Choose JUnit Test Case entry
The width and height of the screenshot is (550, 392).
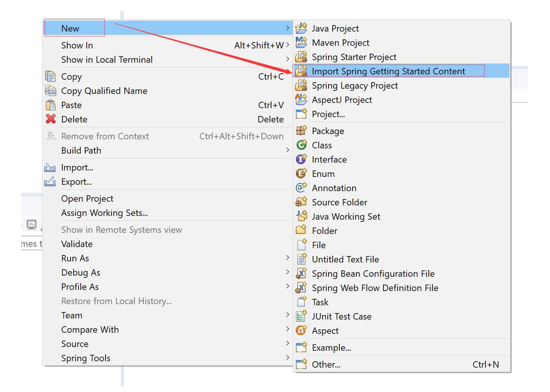pos(401,316)
